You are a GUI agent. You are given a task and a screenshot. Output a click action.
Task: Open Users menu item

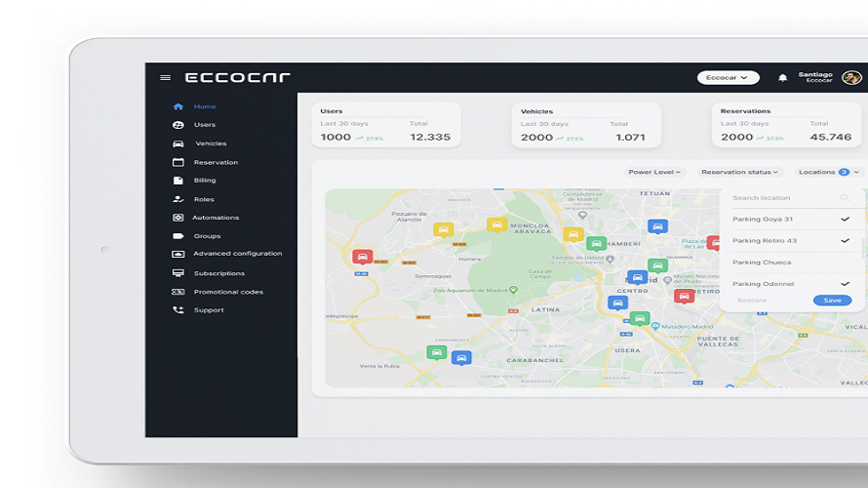point(205,125)
